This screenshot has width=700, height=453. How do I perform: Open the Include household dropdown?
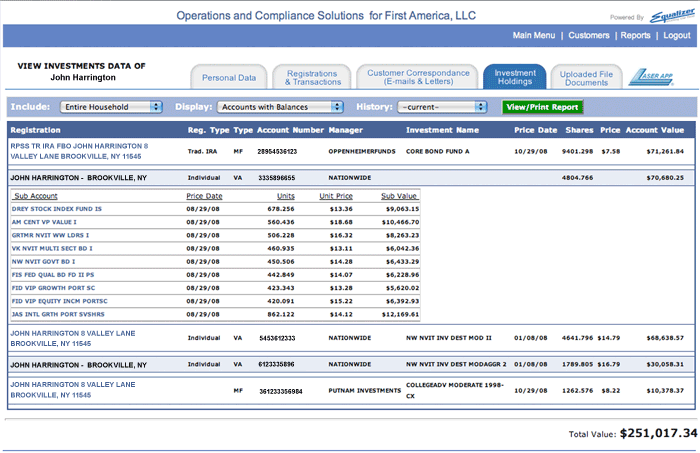110,106
